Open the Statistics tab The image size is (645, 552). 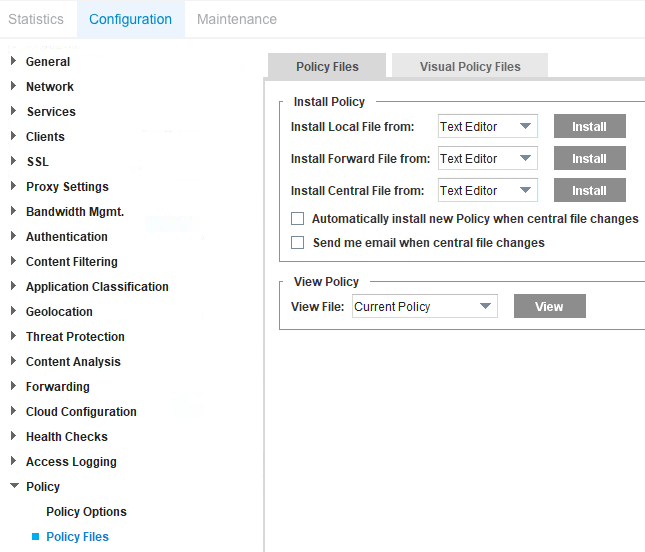[36, 19]
